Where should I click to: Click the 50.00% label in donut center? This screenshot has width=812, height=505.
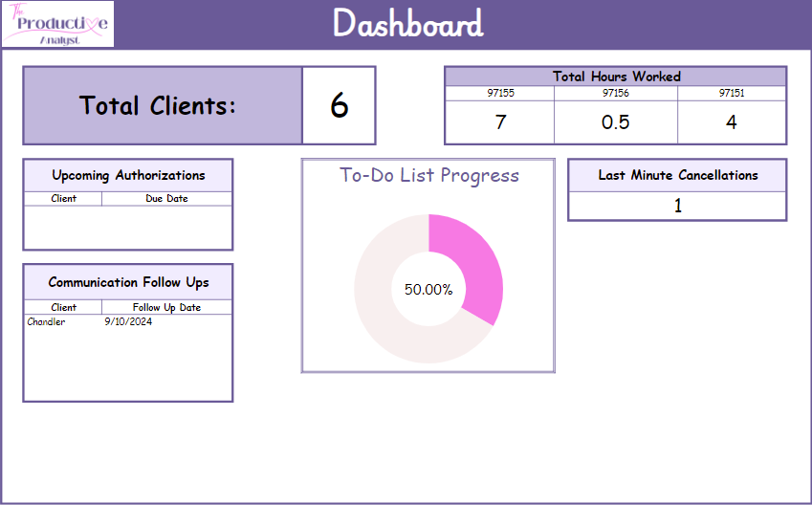click(428, 290)
